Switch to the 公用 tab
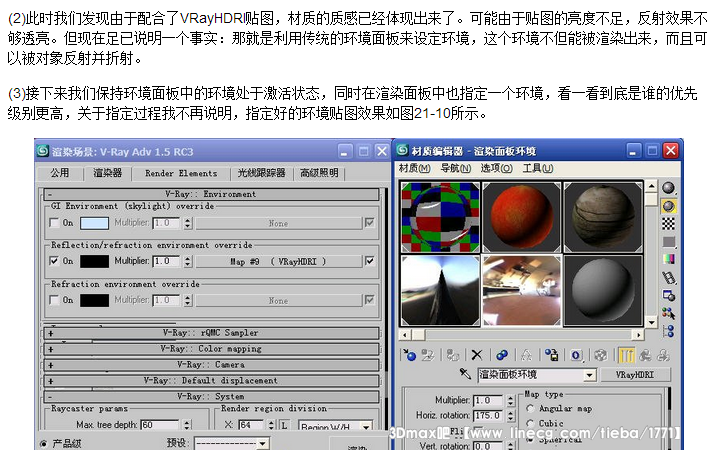The image size is (710, 450). pos(60,173)
